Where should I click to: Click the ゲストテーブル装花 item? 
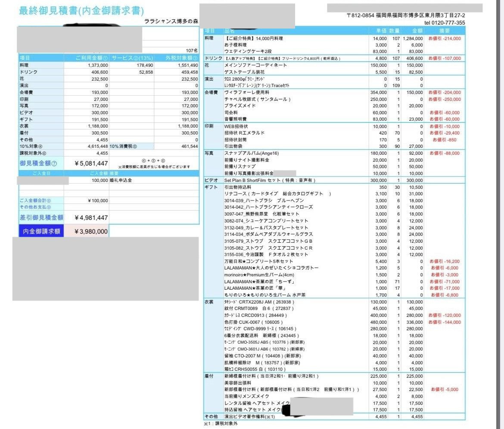tap(244, 72)
